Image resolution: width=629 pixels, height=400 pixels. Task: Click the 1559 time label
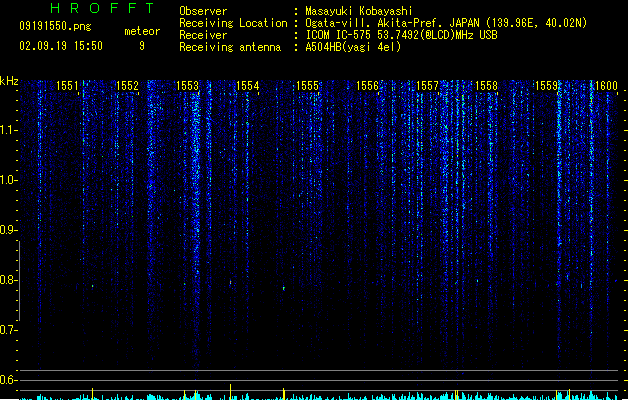546,86
